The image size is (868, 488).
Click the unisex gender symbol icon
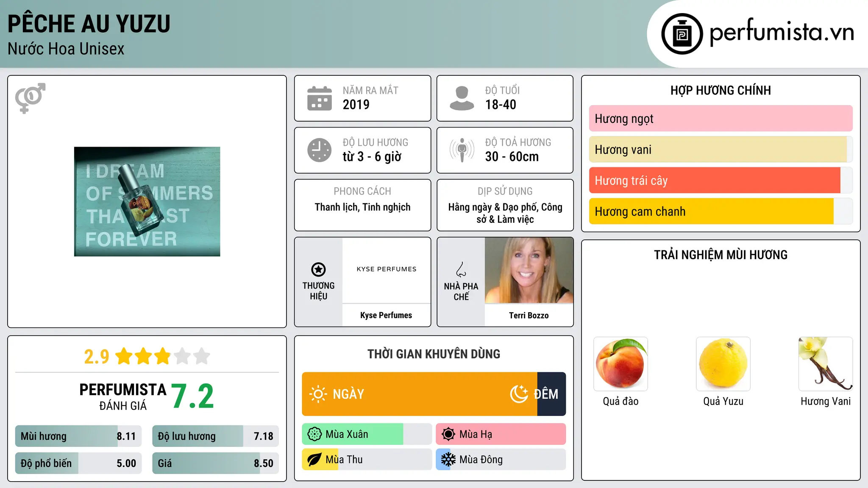[30, 98]
